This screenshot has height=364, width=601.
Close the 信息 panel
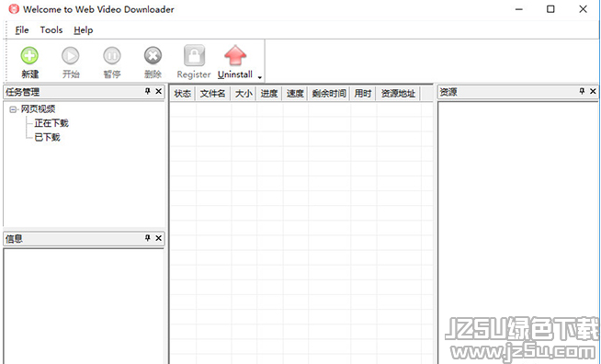[x=159, y=238]
